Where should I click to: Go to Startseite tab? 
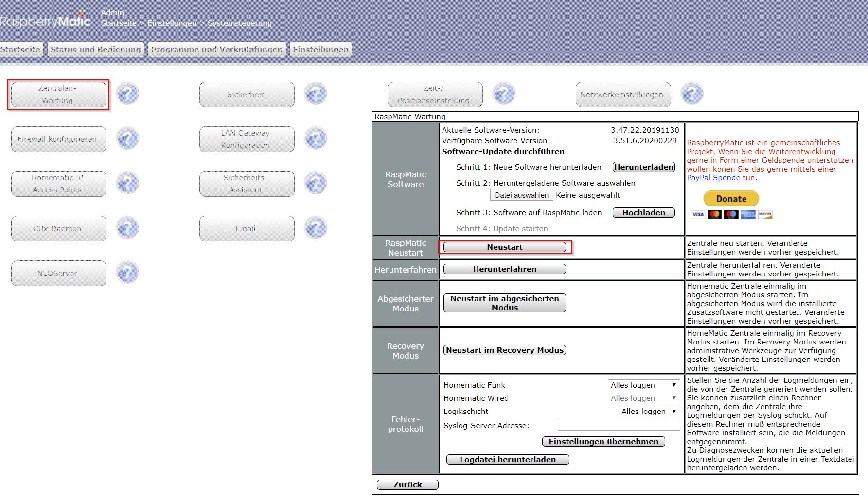click(x=20, y=49)
